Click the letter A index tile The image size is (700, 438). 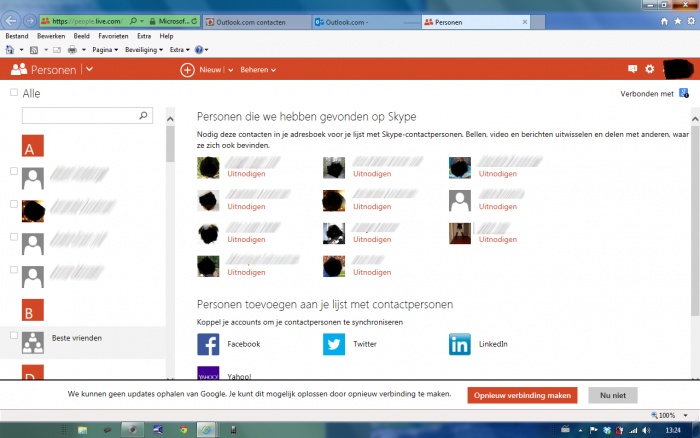[x=33, y=146]
